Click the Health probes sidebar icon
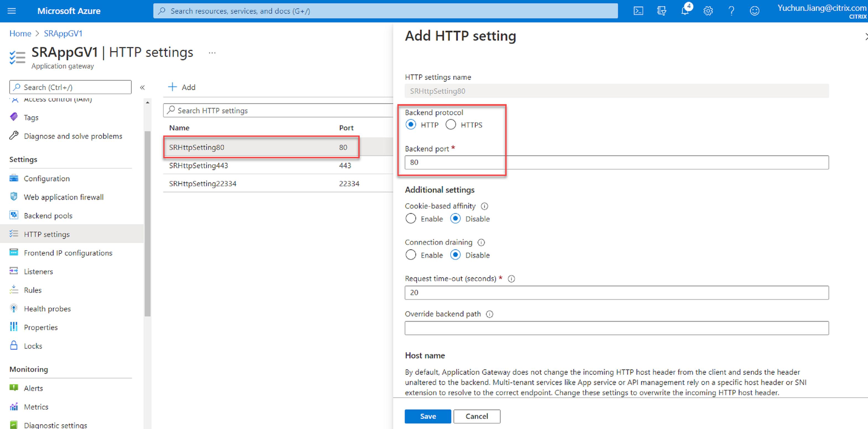Viewport: 868px width, 429px height. coord(14,308)
